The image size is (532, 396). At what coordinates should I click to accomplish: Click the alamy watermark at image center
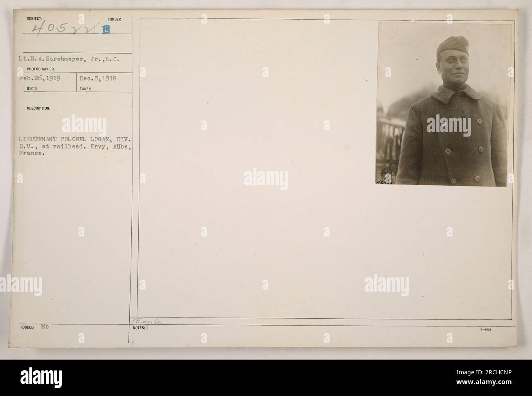coord(266,179)
